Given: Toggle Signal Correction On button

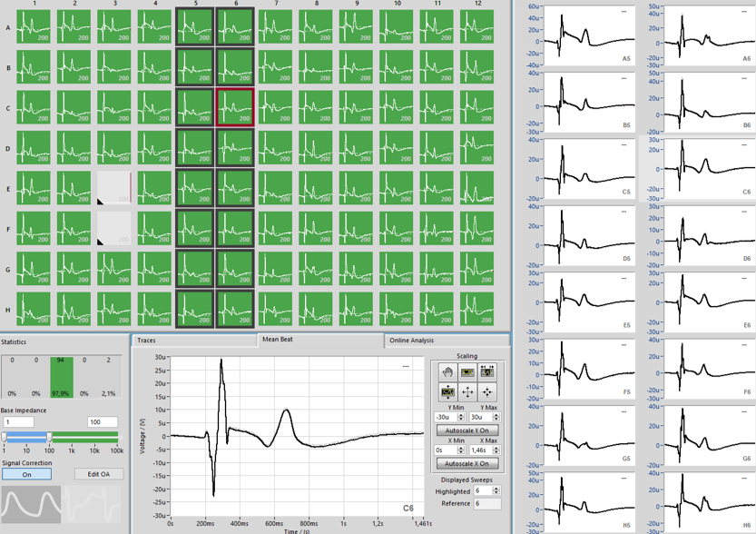Looking at the screenshot, I should click(x=26, y=474).
